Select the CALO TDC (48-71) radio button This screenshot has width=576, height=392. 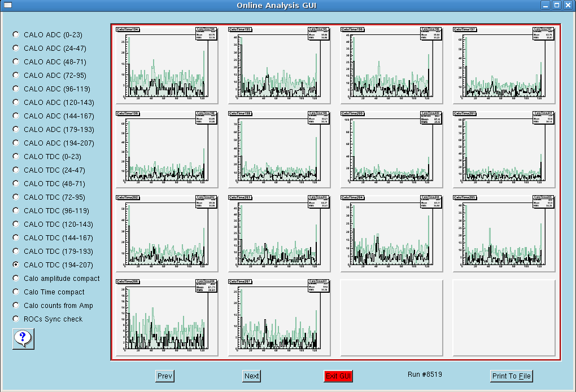[x=16, y=183]
